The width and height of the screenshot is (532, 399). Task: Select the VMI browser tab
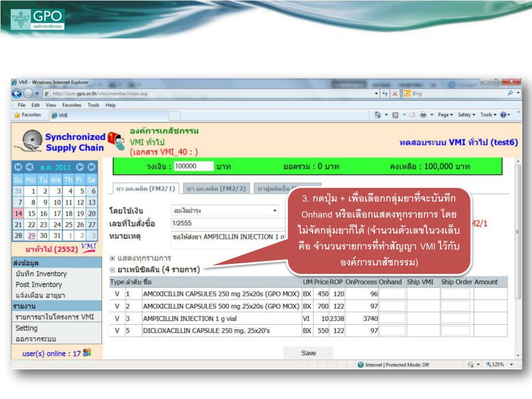(x=109, y=115)
